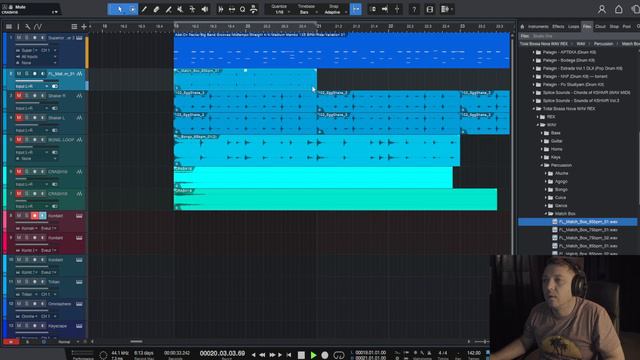This screenshot has height=360, width=640.
Task: Solo the Superior instrument track
Action: 27,38
